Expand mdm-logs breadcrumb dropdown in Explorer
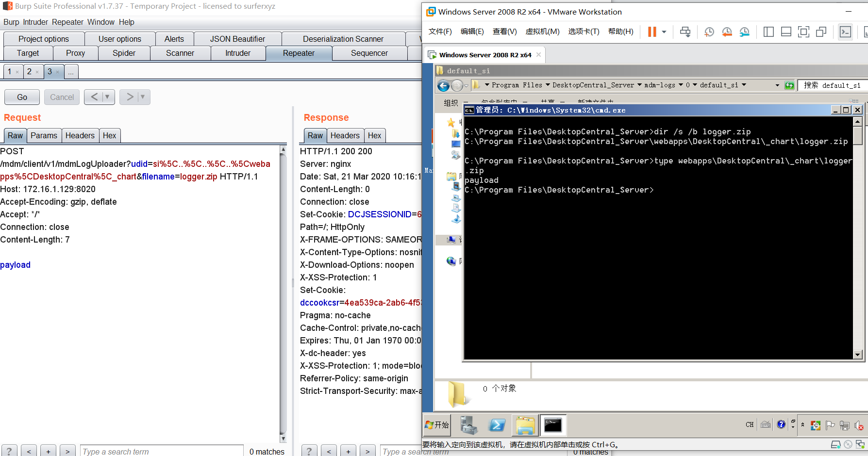868x456 pixels. coord(681,85)
